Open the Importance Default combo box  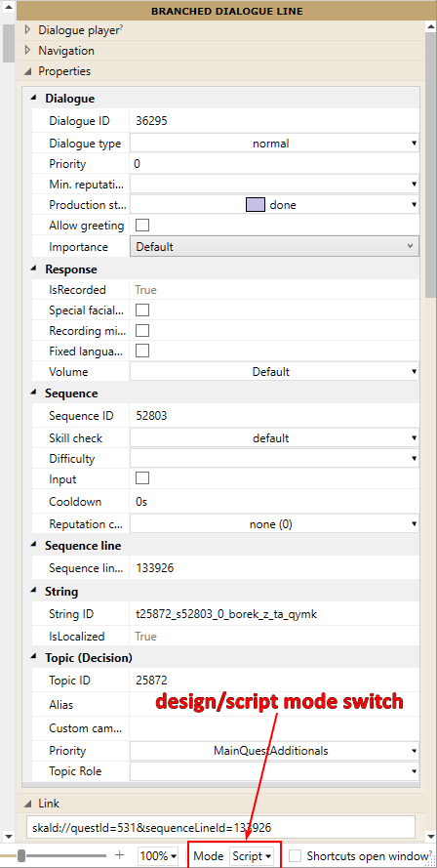274,246
